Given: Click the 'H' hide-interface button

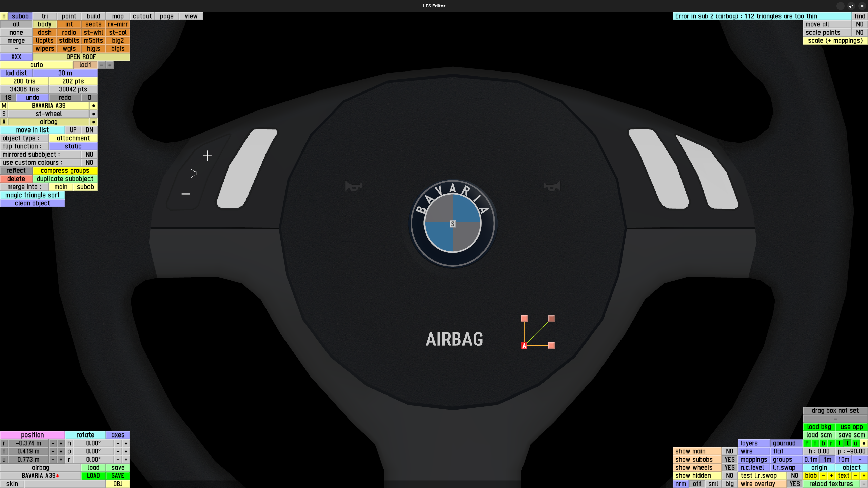Looking at the screenshot, I should point(4,16).
